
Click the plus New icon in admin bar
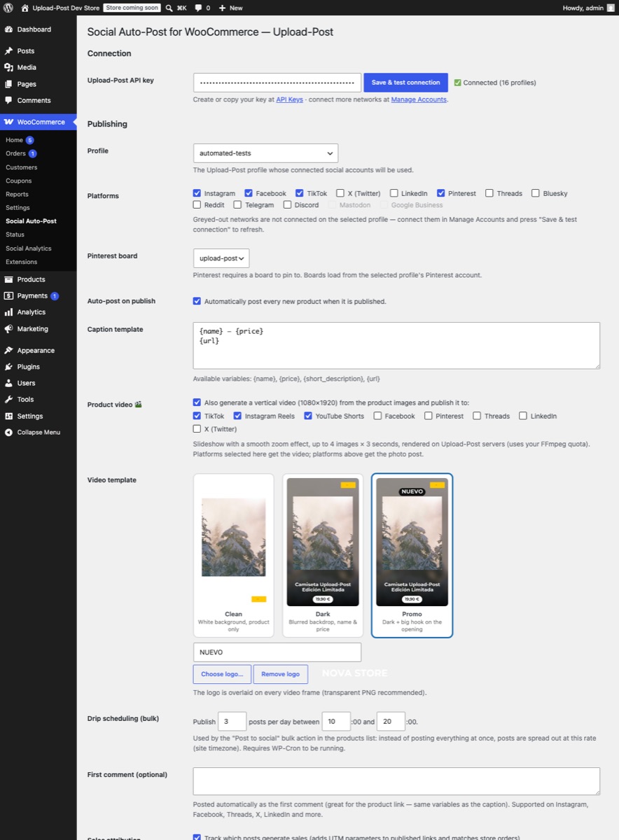tap(222, 8)
